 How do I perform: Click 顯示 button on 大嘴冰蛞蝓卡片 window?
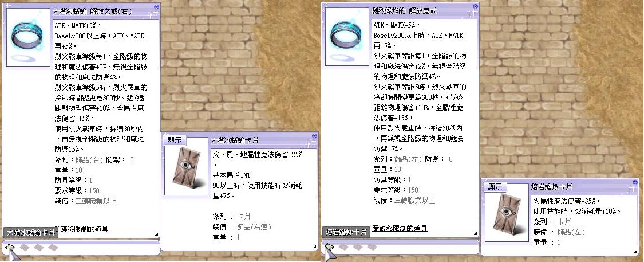point(175,140)
